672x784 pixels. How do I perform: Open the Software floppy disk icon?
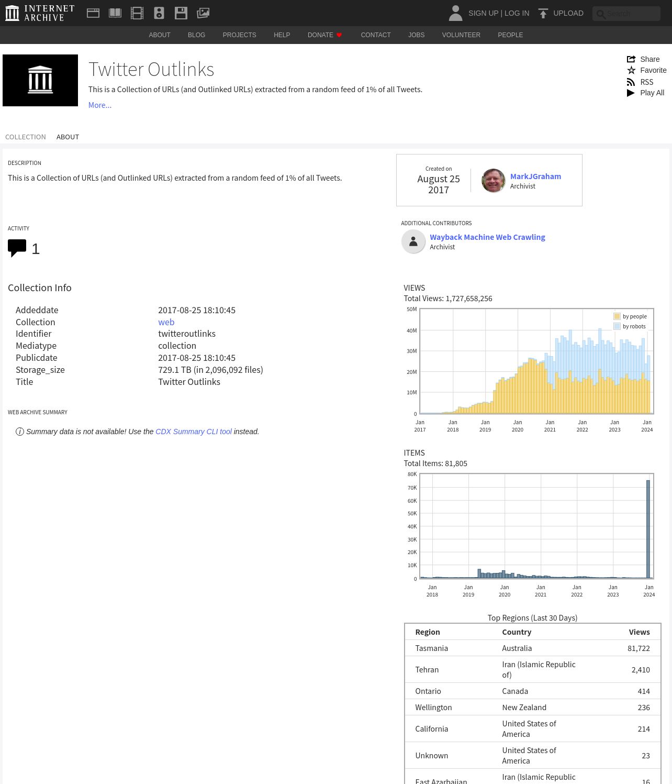click(181, 13)
